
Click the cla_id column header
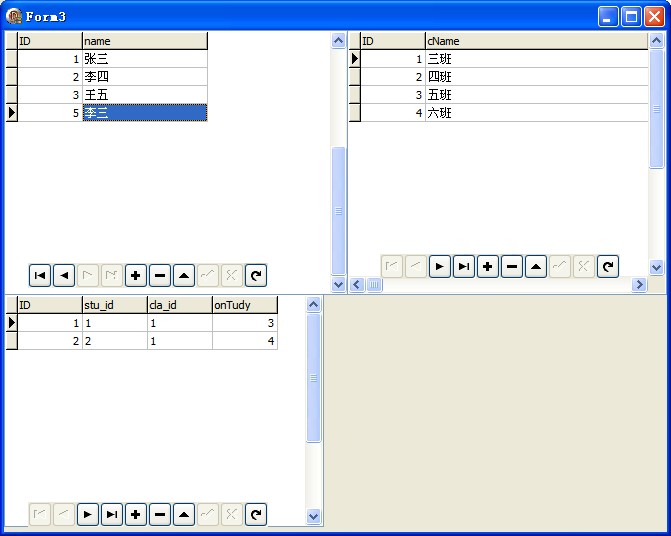[180, 305]
